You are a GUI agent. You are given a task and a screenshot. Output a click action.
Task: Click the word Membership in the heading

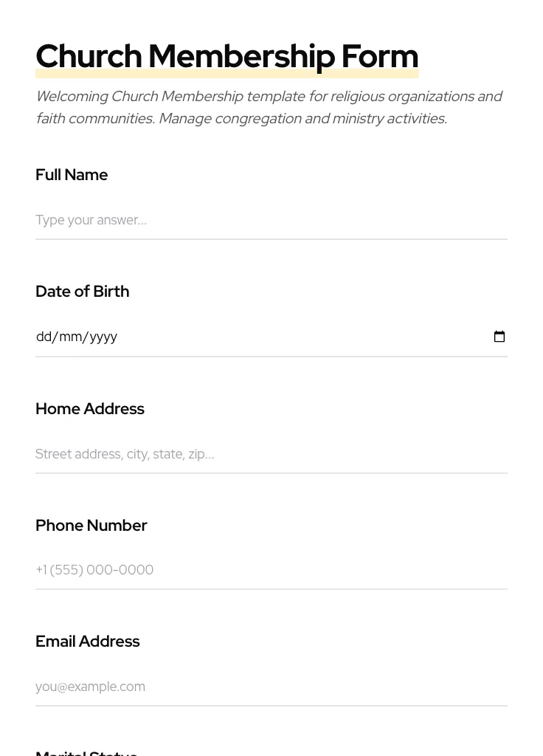point(241,56)
